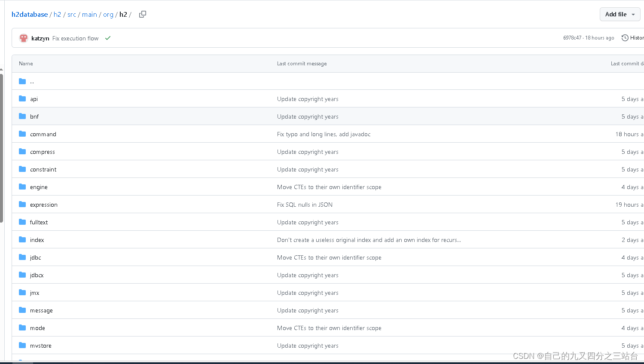
Task: Click the folder icon next to index
Action: (x=22, y=240)
